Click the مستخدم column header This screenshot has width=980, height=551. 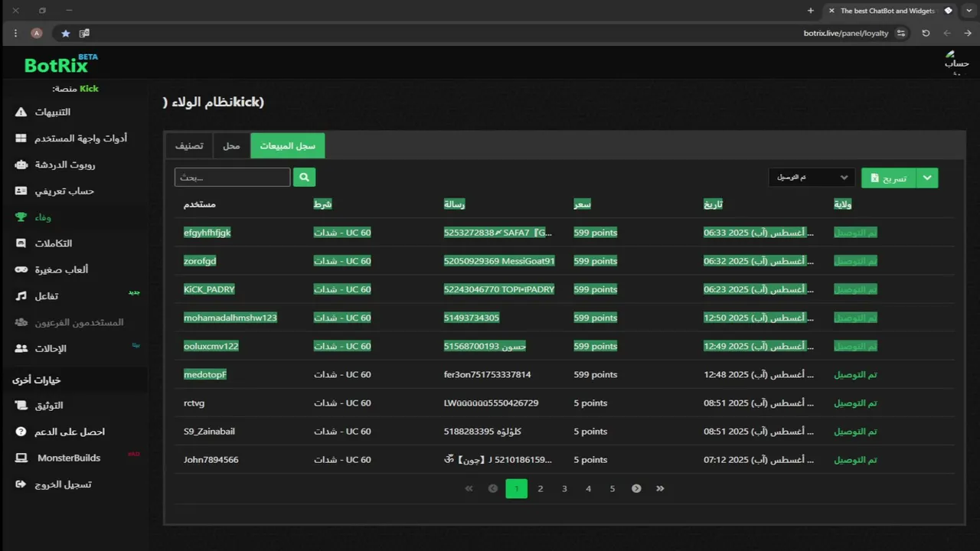(x=199, y=204)
